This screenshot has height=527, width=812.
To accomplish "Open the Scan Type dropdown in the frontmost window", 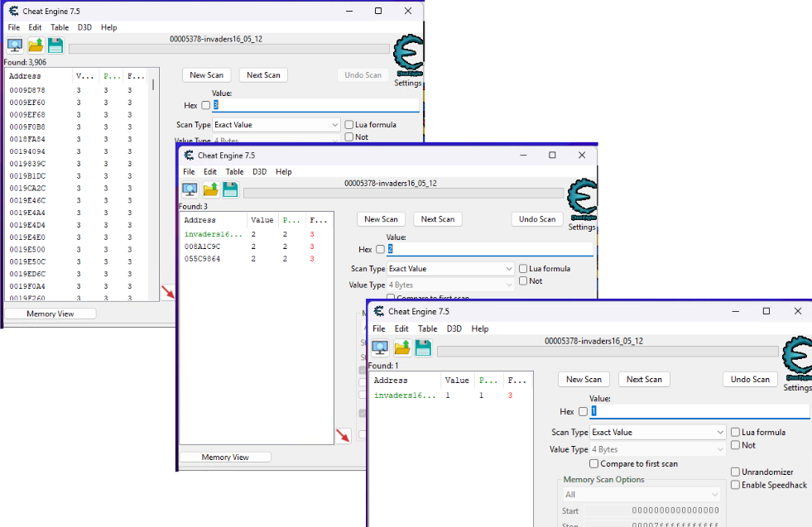I will (x=658, y=432).
